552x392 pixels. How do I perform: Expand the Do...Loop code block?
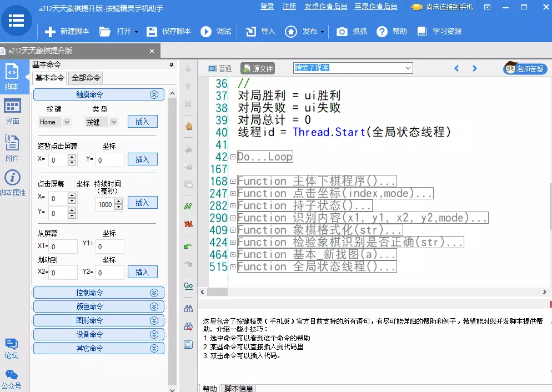coord(233,157)
